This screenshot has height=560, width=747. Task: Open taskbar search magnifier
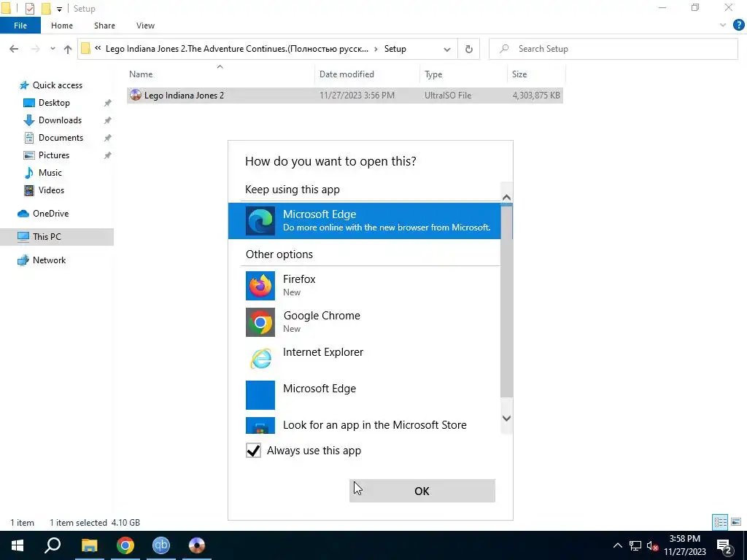pyautogui.click(x=53, y=545)
